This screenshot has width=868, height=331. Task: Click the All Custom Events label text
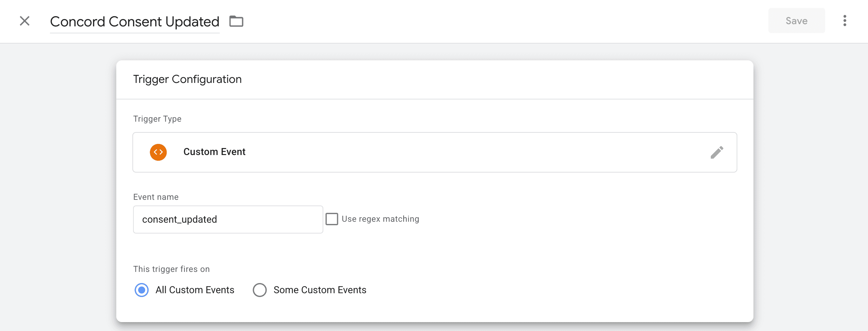tap(195, 290)
